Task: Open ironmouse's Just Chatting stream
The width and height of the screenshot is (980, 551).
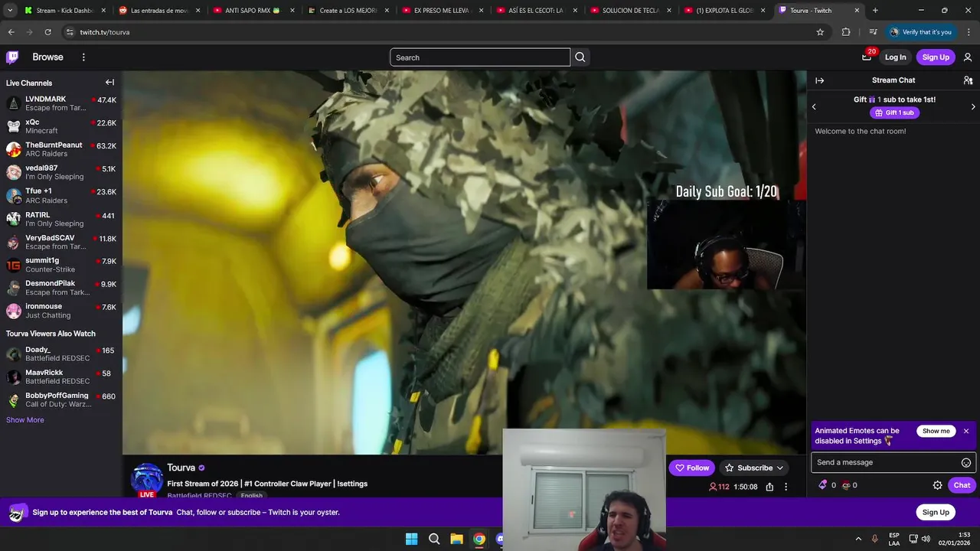Action: (x=61, y=311)
